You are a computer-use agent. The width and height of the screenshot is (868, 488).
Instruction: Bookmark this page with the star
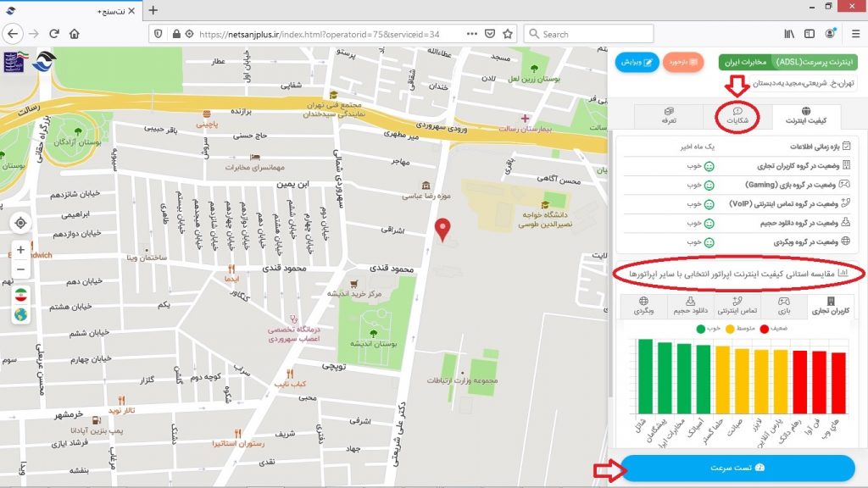coord(508,34)
